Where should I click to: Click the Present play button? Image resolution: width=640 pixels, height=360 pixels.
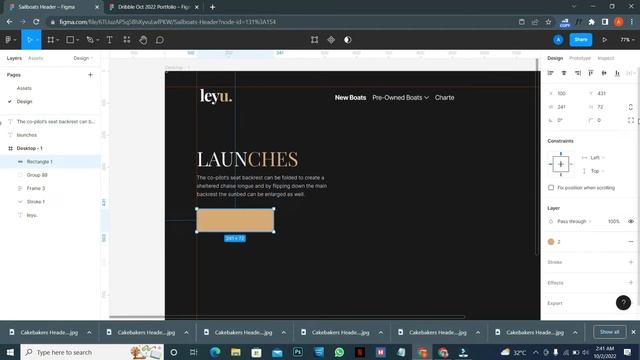point(604,40)
